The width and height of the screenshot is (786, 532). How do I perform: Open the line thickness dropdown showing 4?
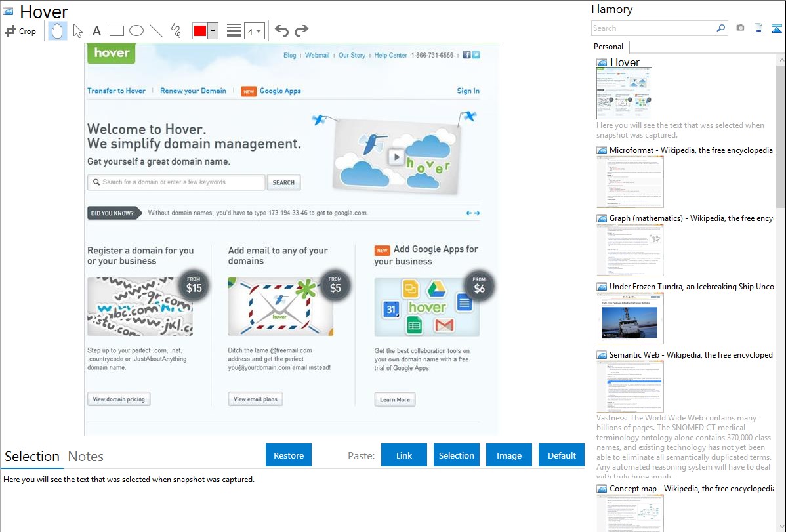coord(254,31)
